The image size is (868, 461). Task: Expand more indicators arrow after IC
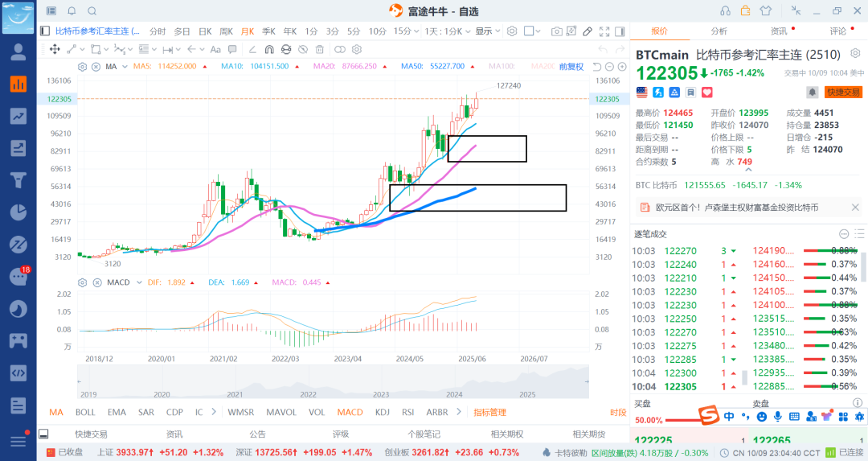214,412
